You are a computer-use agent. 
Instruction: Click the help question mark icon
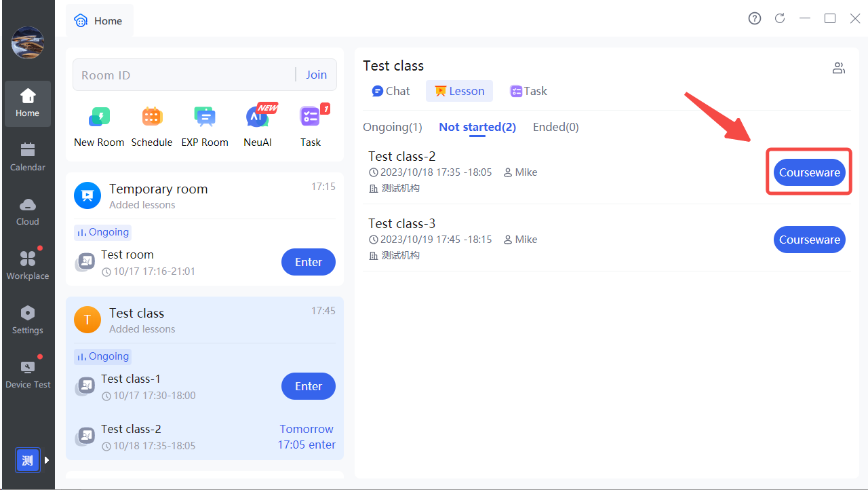[x=755, y=18]
